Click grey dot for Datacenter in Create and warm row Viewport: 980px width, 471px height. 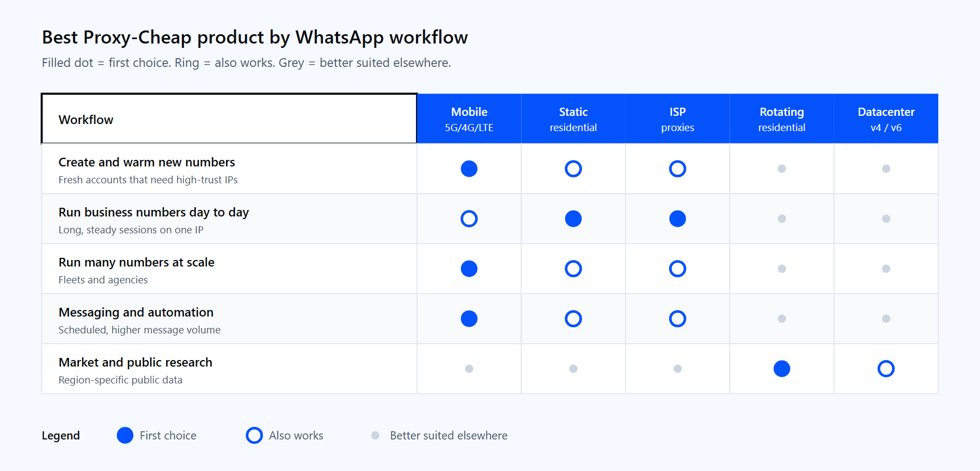point(886,169)
